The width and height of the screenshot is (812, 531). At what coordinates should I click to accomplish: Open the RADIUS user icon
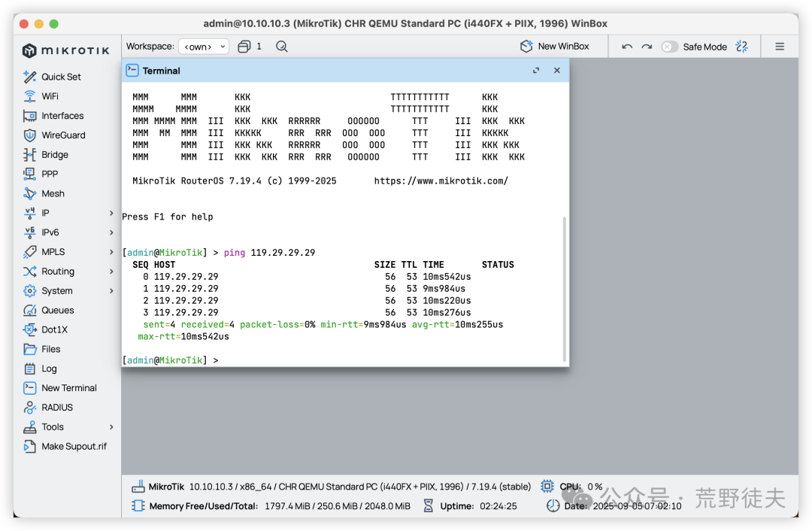coord(29,407)
